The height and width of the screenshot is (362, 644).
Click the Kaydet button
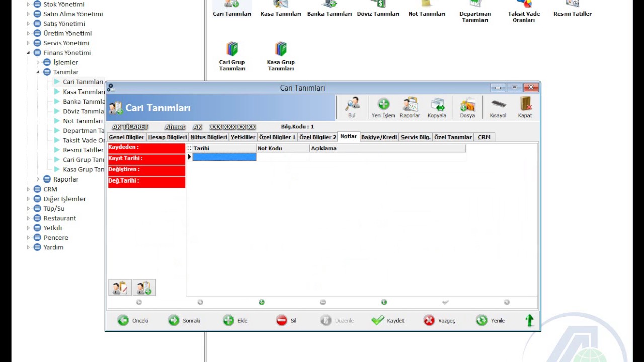tap(388, 320)
